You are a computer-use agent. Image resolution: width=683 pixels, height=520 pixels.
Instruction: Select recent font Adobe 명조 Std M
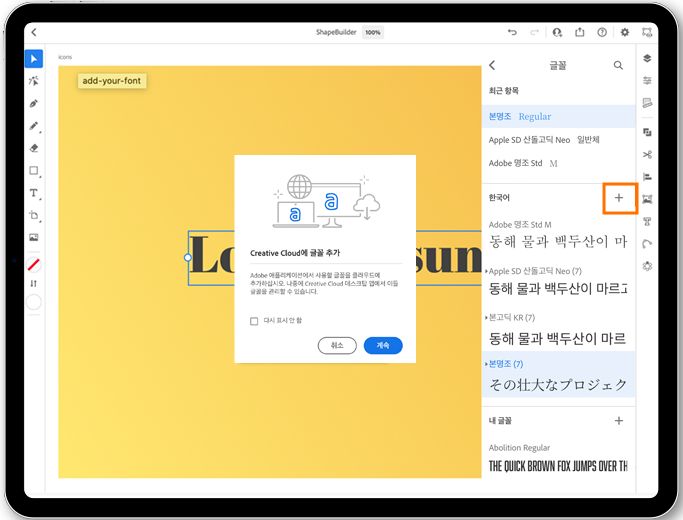click(x=558, y=163)
